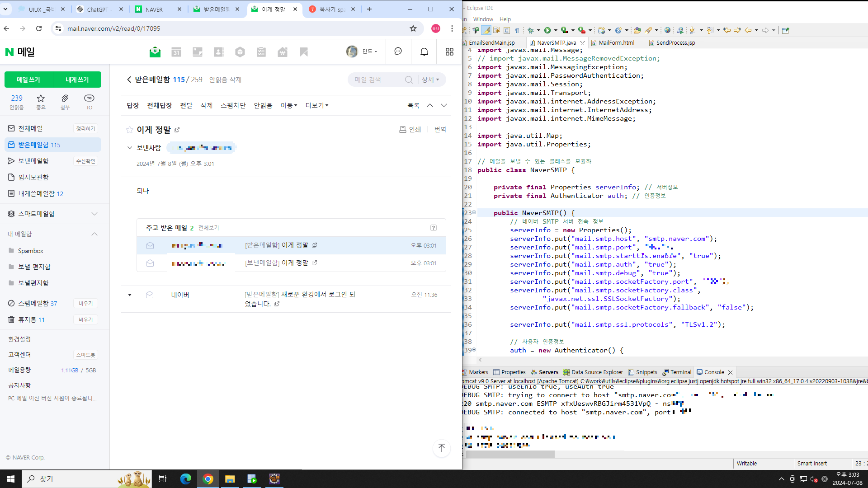Click the 전체보기 link in conversation box
Viewport: 868px width, 488px height.
point(208,228)
